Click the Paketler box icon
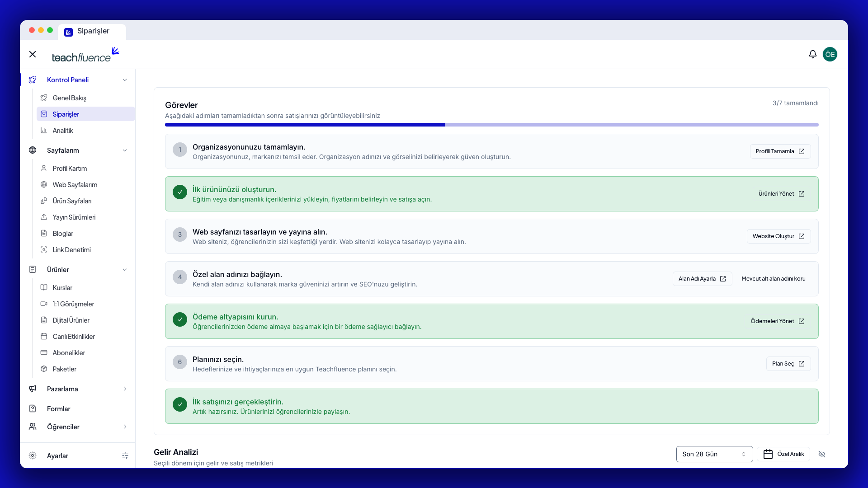Viewport: 868px width, 488px height. pyautogui.click(x=44, y=369)
